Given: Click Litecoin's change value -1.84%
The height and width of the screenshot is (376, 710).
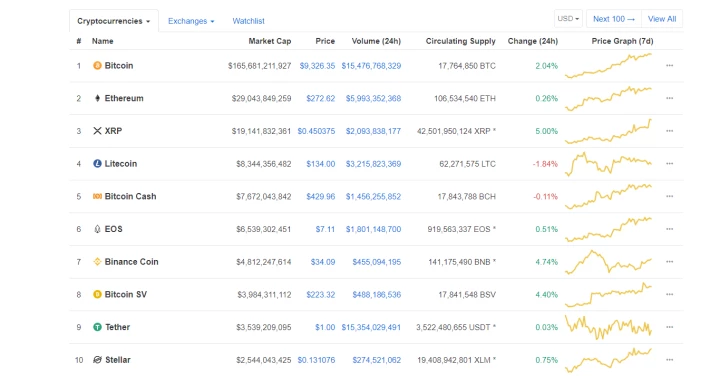Looking at the screenshot, I should click(x=545, y=164).
